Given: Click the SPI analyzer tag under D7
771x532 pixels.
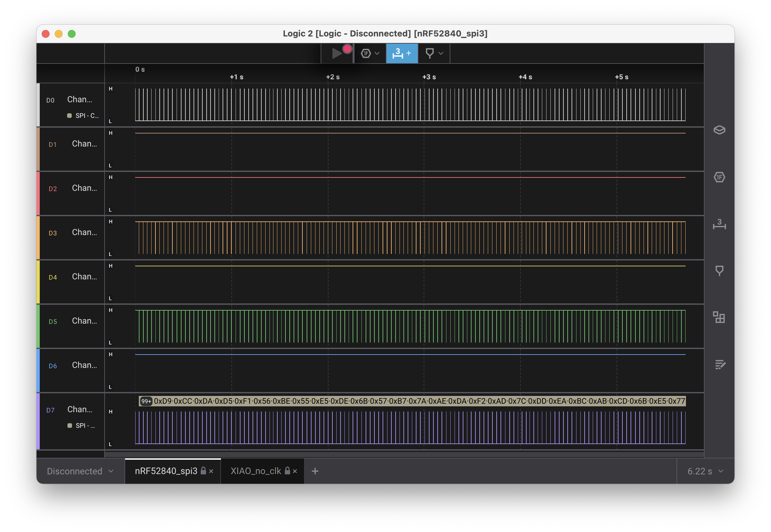Looking at the screenshot, I should (81, 426).
